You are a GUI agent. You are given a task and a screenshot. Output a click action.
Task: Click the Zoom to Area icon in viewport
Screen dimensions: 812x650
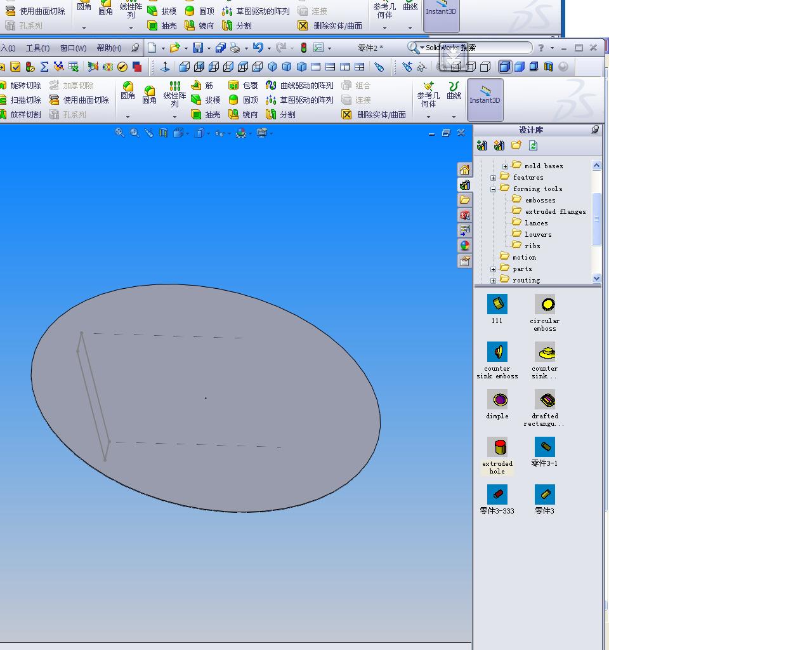click(134, 133)
